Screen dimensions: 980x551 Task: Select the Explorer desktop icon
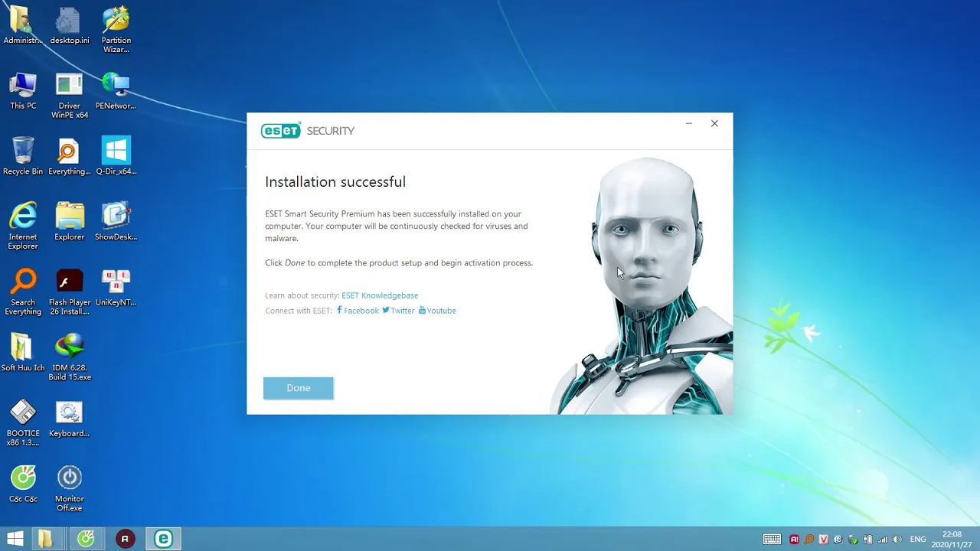click(x=70, y=222)
